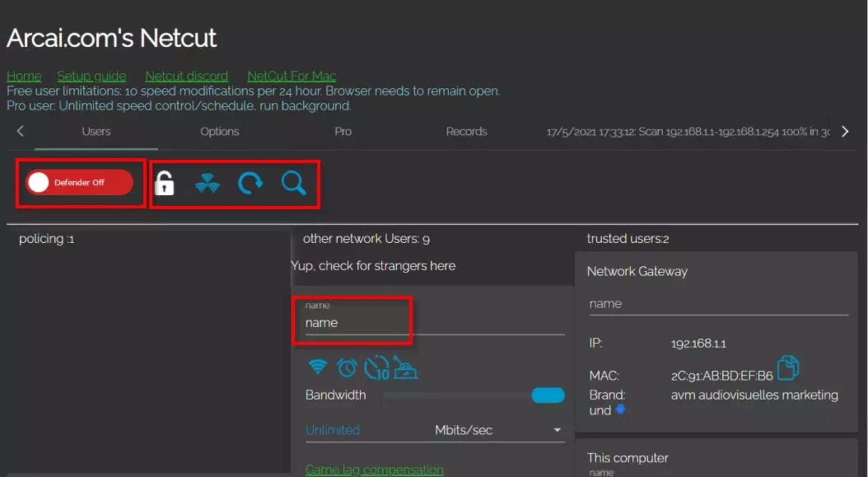Click the 10-timer icon
This screenshot has height=477, width=868.
(377, 368)
